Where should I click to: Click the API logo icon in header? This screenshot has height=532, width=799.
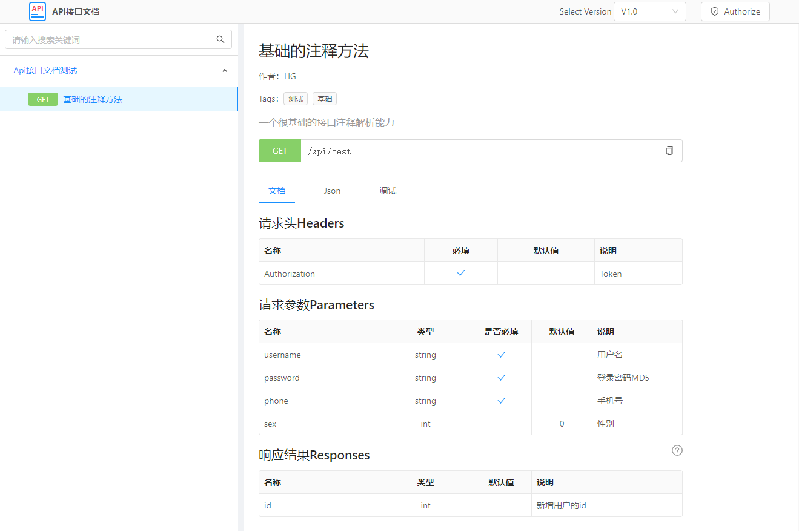point(38,11)
